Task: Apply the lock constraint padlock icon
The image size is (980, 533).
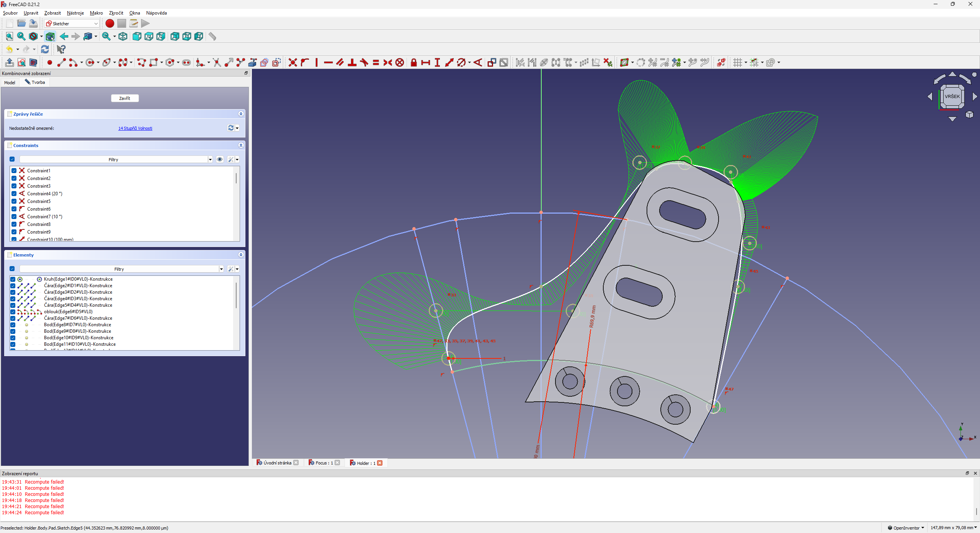Action: point(413,63)
